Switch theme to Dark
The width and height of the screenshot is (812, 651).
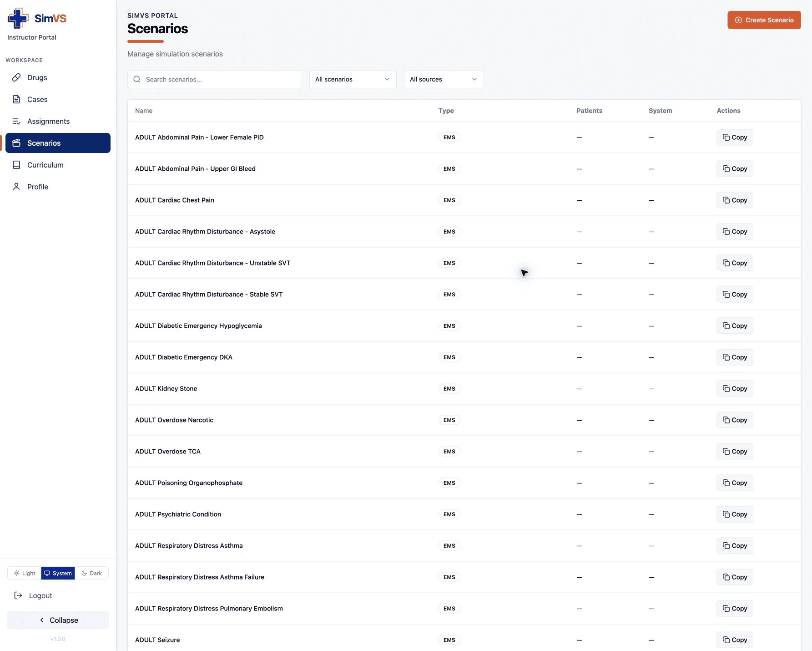coord(91,573)
